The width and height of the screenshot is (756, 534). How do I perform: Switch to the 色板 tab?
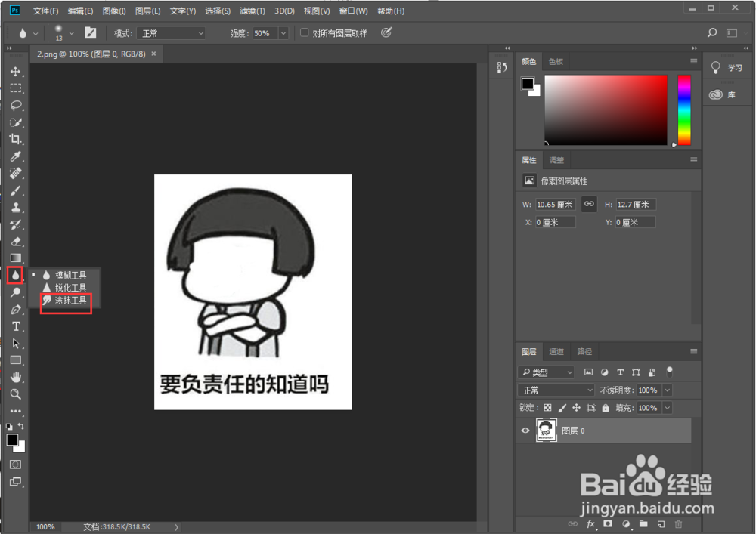click(556, 62)
